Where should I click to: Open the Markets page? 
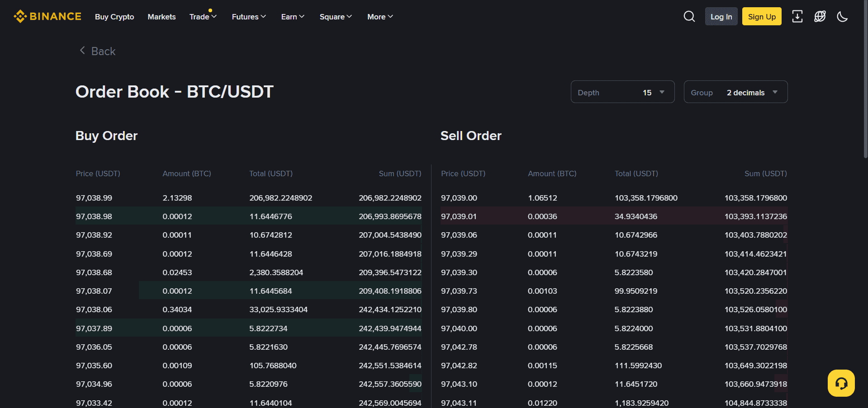[161, 16]
